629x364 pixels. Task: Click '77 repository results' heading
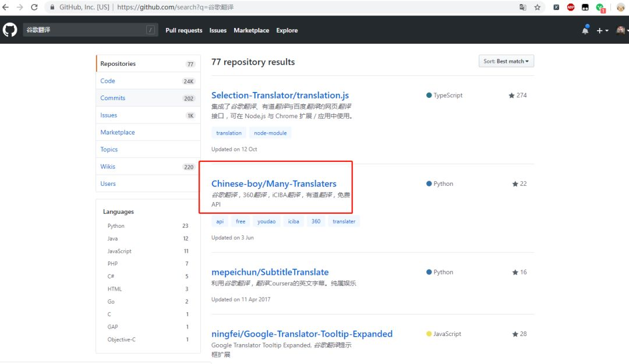(x=253, y=62)
